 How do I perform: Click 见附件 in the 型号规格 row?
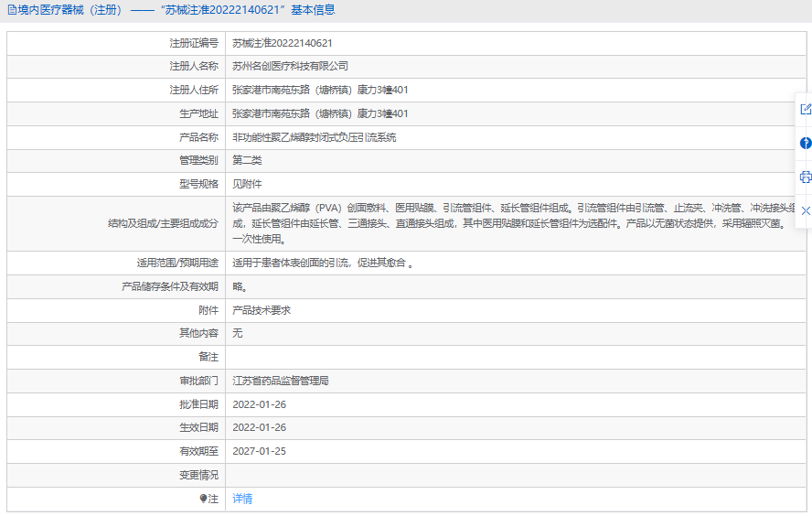(x=247, y=184)
